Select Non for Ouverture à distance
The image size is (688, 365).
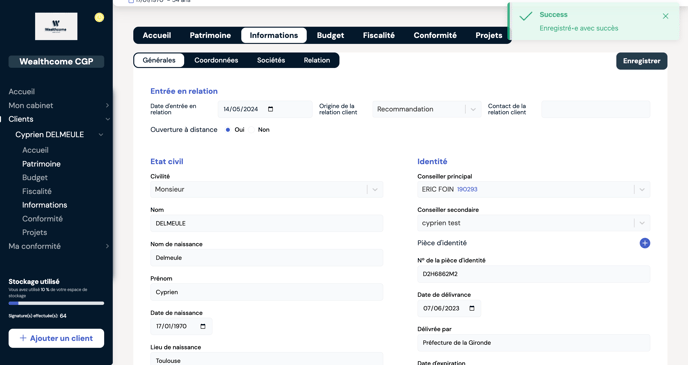[251, 130]
